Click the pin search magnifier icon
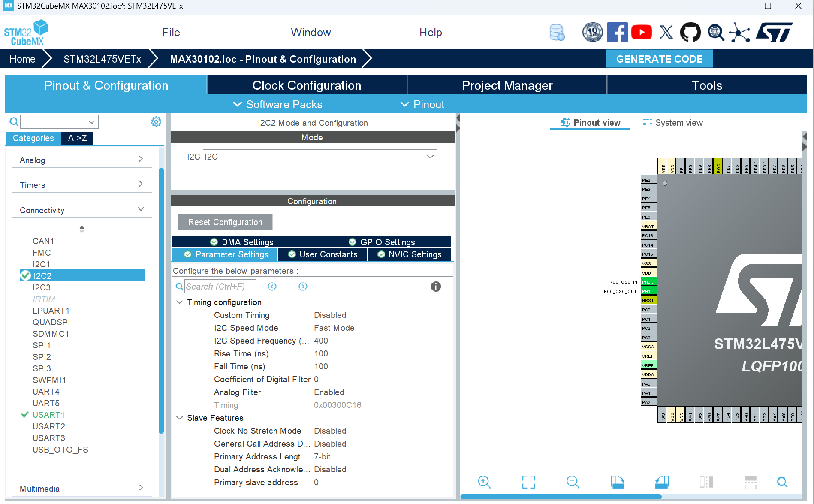This screenshot has width=814, height=504. 782,482
